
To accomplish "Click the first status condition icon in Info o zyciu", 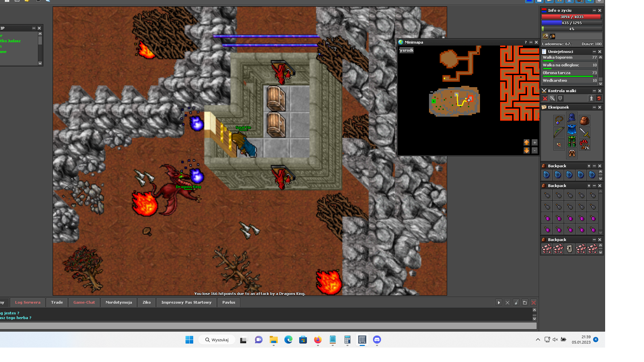I will 545,36.
